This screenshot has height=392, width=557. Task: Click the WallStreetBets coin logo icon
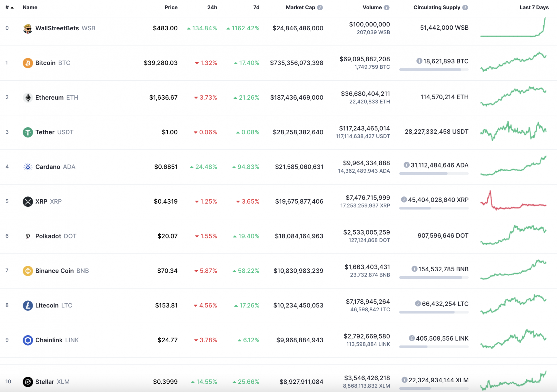point(28,28)
